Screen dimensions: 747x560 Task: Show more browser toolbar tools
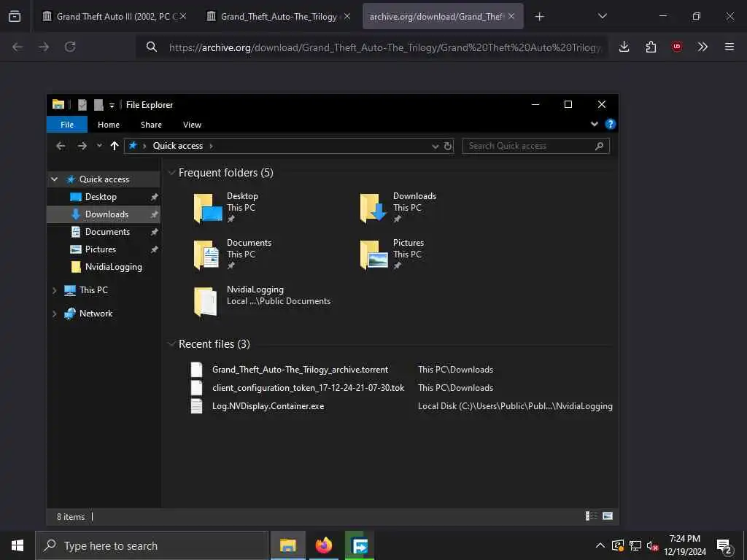click(x=703, y=47)
